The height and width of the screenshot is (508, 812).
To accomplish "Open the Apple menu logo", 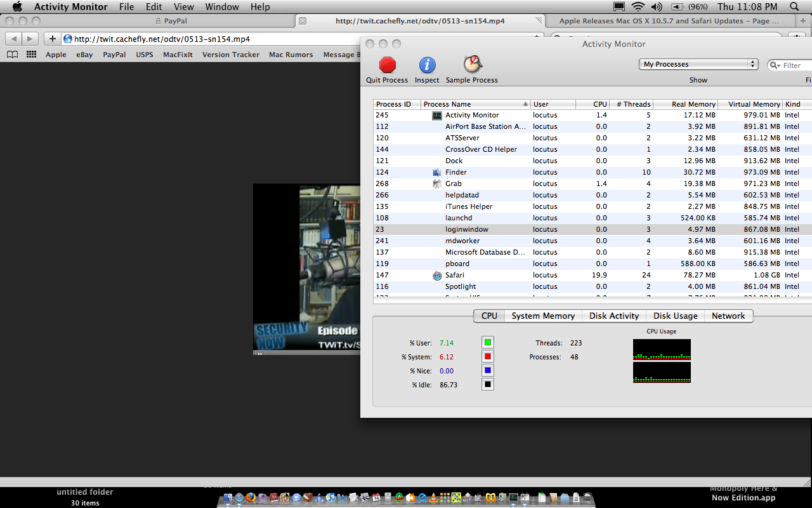I will 17,7.
